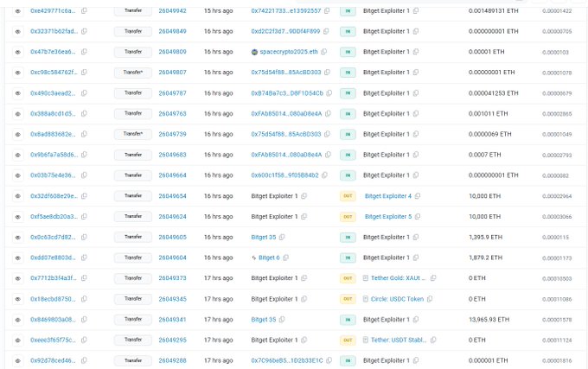Viewport: 588px width, 369px height.
Task: Preview transaction 0xe429771c6a with the eye icon
Action: coord(17,11)
